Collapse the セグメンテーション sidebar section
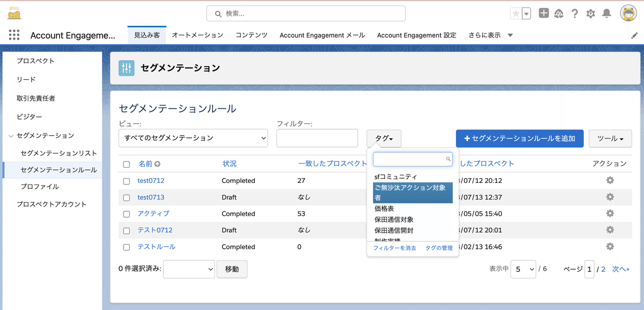Viewport: 644px width, 310px height. (x=11, y=136)
